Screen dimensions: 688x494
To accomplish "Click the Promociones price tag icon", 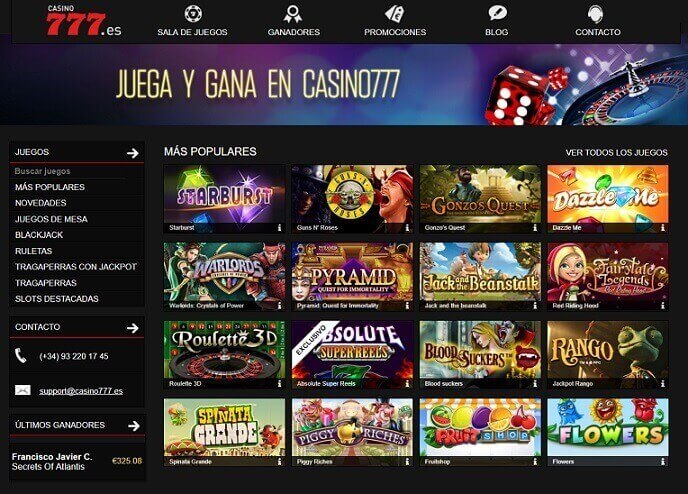I will coord(394,14).
